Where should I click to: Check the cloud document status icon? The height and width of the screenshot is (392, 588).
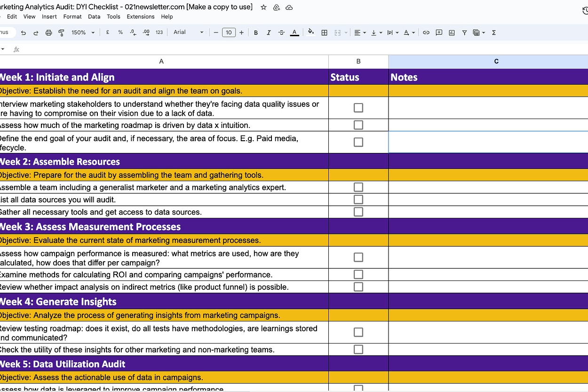(x=289, y=8)
